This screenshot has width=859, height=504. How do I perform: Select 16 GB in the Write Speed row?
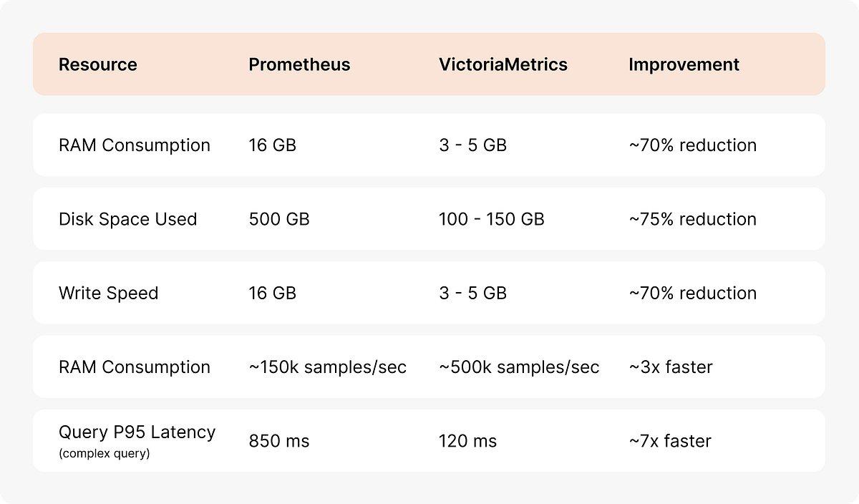pyautogui.click(x=272, y=294)
